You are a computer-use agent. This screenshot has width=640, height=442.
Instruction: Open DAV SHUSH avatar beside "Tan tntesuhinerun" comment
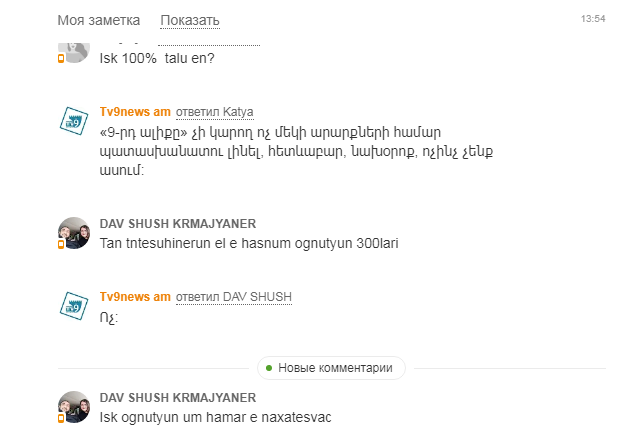tap(75, 233)
